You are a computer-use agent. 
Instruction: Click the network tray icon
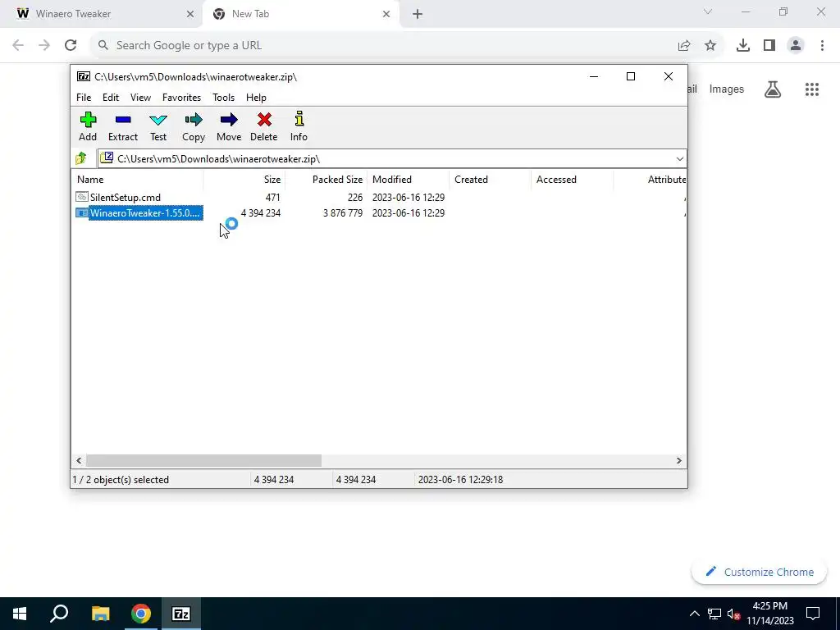tap(714, 614)
